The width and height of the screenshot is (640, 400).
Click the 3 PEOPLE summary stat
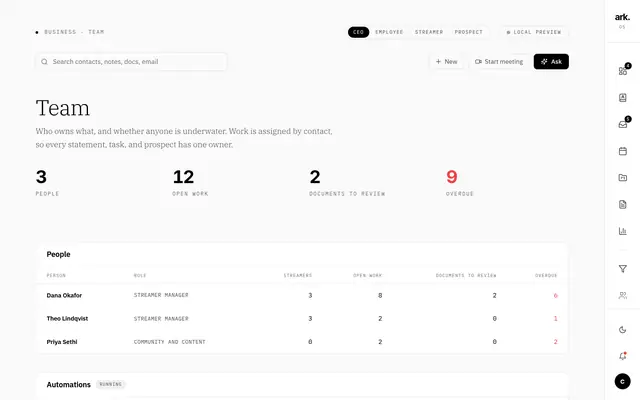47,182
